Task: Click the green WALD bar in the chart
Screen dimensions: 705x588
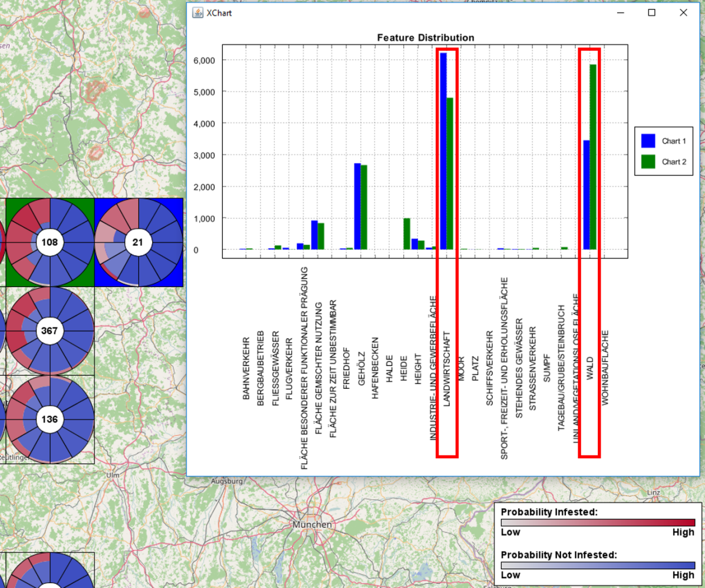Action: 593,156
